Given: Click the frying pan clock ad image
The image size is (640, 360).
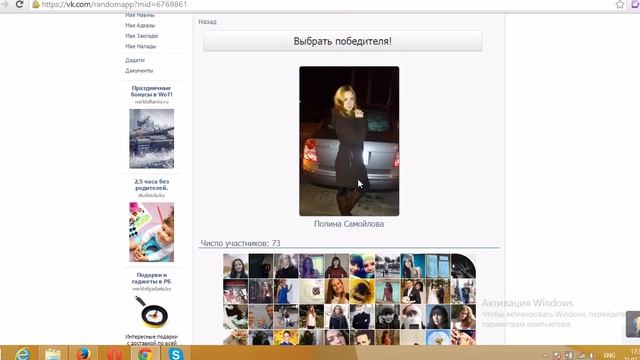Looking at the screenshot, I should click(x=152, y=312).
